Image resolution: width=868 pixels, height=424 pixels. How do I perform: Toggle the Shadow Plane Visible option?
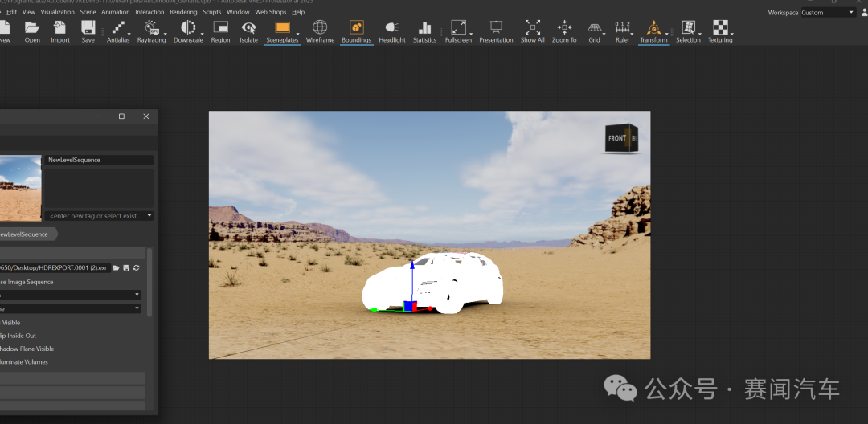tap(27, 349)
